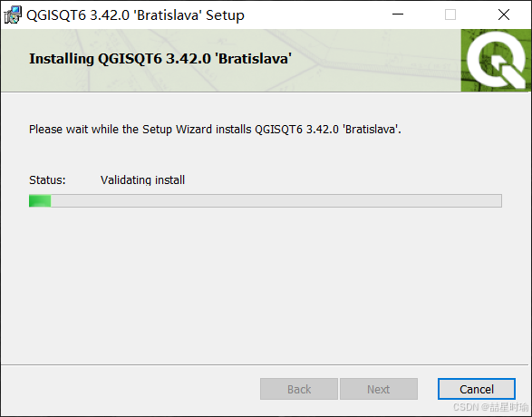This screenshot has width=532, height=417.
Task: Click the window title 'QGISQT6 3.42.0 Bratislava Setup'
Action: point(135,15)
